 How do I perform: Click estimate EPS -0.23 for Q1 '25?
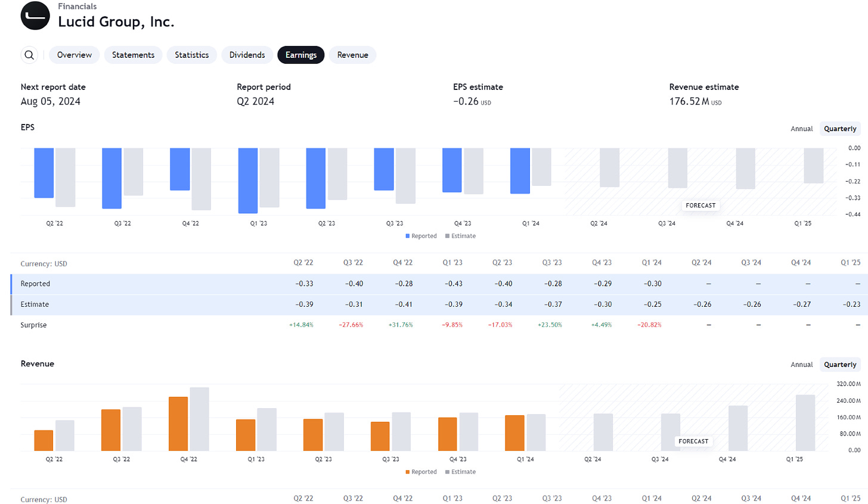tap(851, 304)
